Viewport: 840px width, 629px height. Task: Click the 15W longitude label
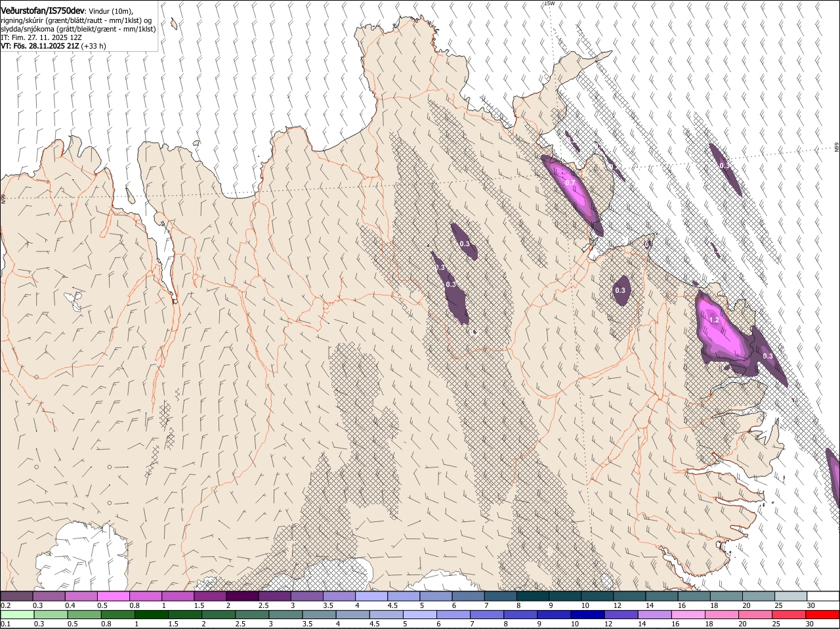point(549,3)
